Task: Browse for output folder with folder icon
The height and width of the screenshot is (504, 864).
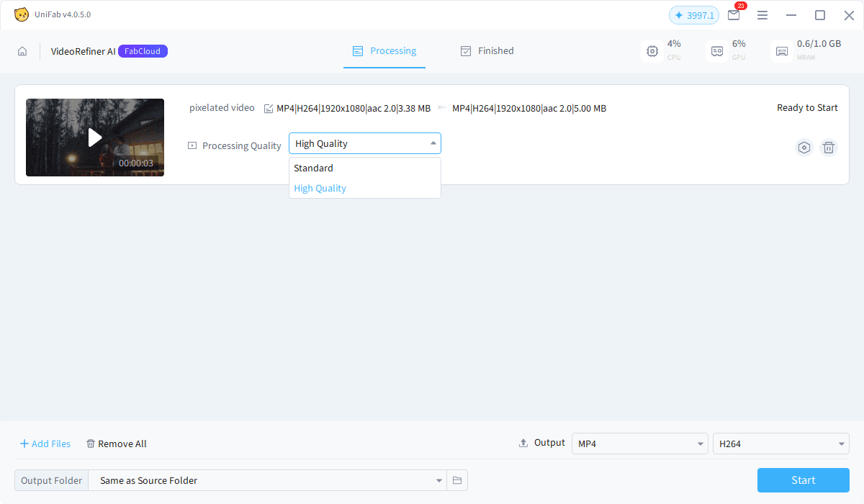Action: (456, 480)
